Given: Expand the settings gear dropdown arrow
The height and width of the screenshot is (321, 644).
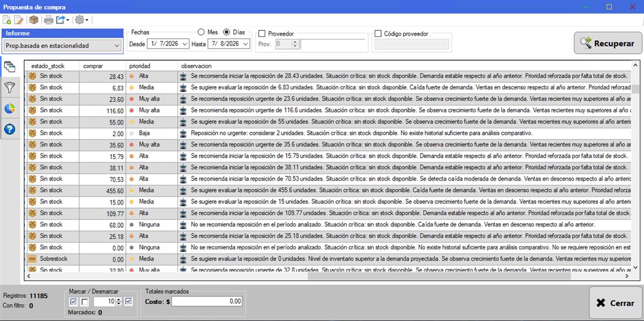Looking at the screenshot, I should pos(87,20).
